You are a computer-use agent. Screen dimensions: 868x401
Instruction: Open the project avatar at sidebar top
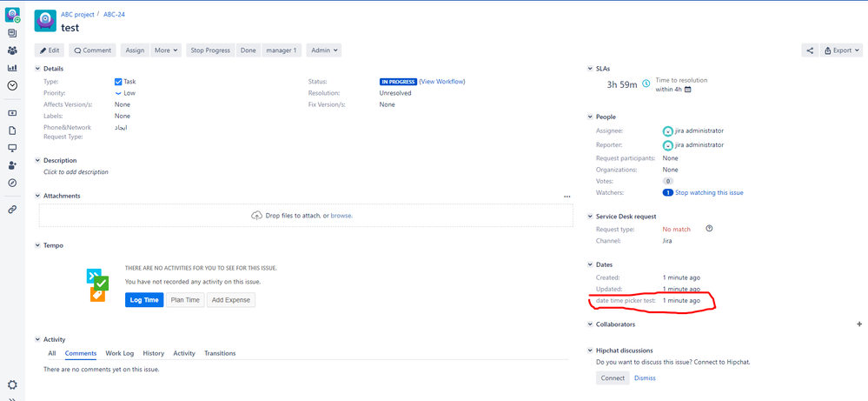pyautogui.click(x=12, y=15)
